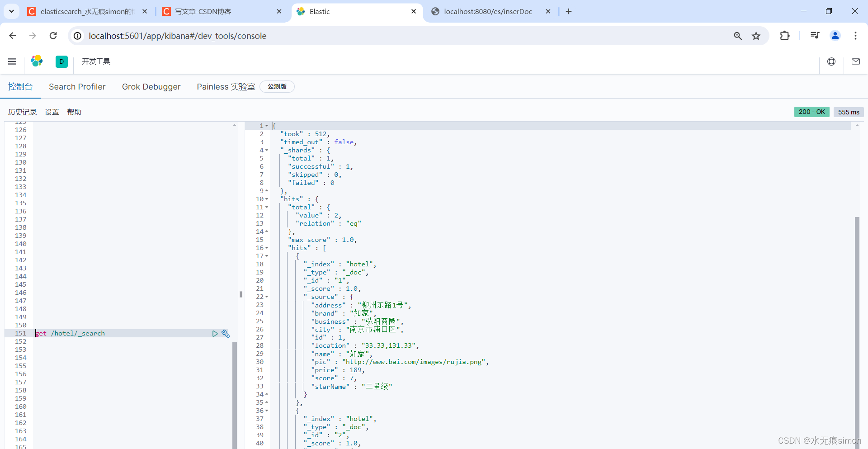Open the tab search dropdown
Image resolution: width=868 pixels, height=449 pixels.
(11, 11)
